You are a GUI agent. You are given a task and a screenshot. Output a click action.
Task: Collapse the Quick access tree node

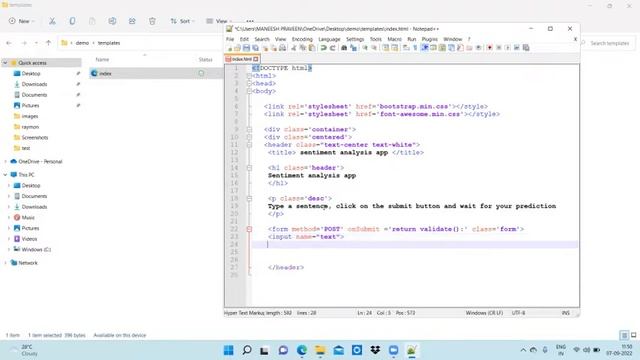click(5, 63)
